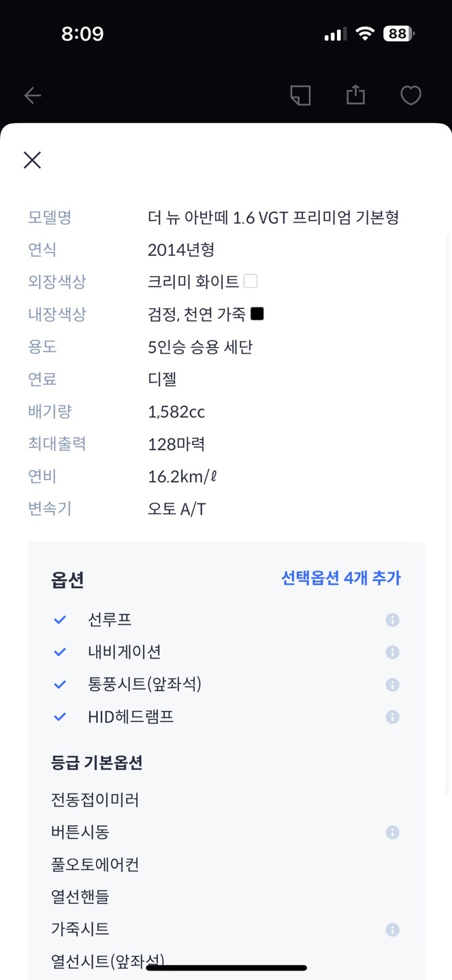This screenshot has height=980, width=452.
Task: Open info icon for HID헤드램프
Action: [392, 717]
